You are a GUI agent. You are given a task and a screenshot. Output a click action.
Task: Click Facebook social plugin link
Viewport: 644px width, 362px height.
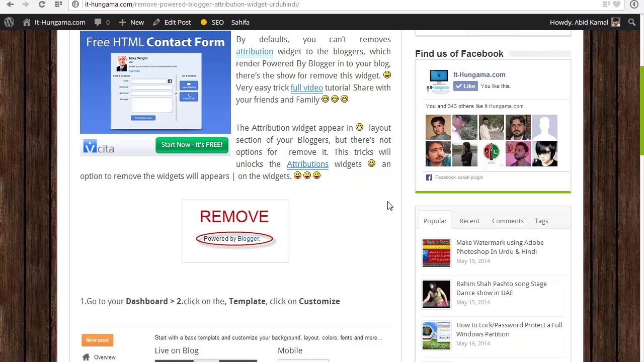pyautogui.click(x=459, y=177)
